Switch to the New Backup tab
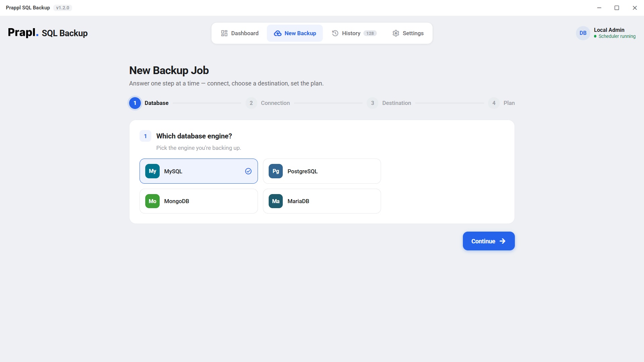The width and height of the screenshot is (644, 362). (295, 33)
